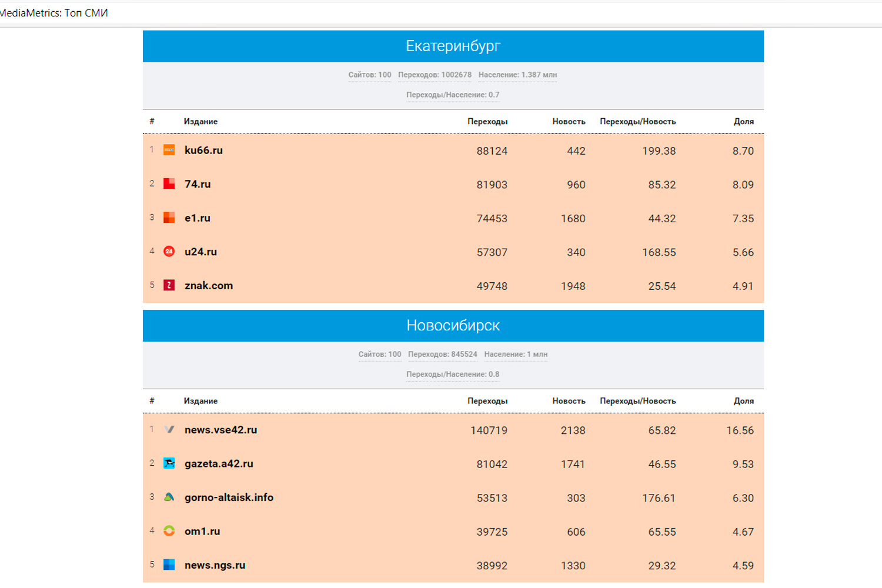Click the ku66.ru site favicon

(x=169, y=150)
